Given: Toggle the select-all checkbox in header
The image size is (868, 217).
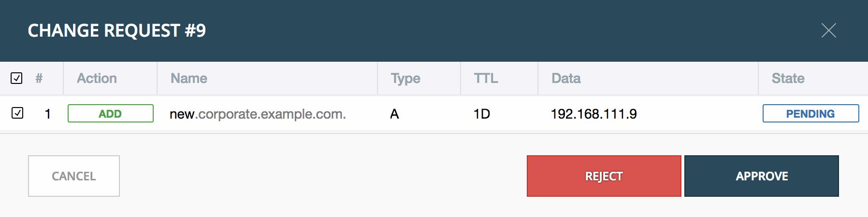Looking at the screenshot, I should 16,78.
